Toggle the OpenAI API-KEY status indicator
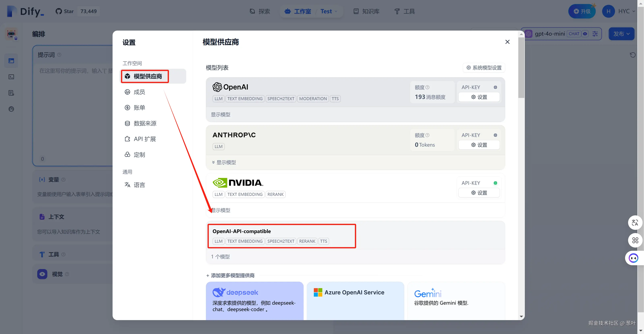This screenshot has width=644, height=334. pyautogui.click(x=495, y=87)
